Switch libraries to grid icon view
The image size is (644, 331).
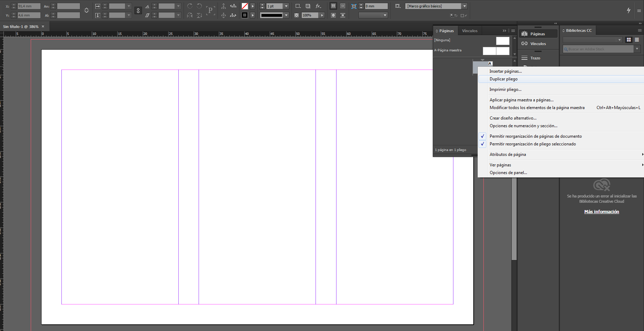tap(629, 40)
